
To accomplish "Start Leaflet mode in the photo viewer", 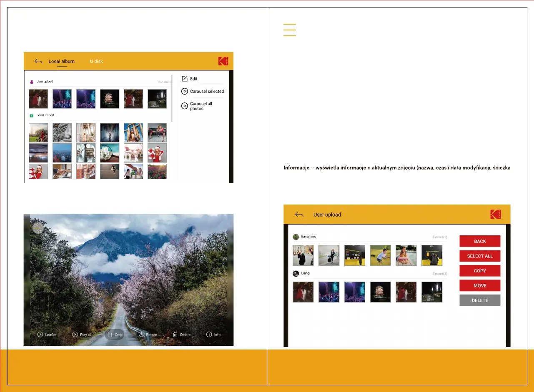I will tap(47, 335).
